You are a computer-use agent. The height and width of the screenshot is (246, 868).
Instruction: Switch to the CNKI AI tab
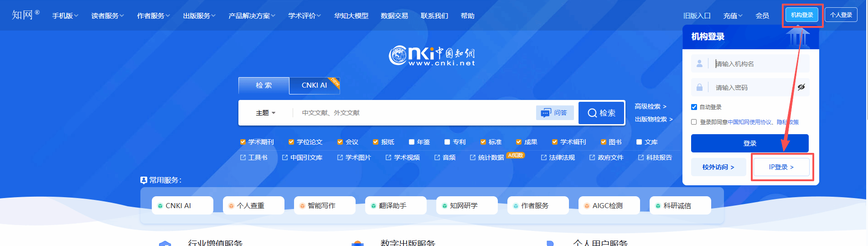[314, 85]
